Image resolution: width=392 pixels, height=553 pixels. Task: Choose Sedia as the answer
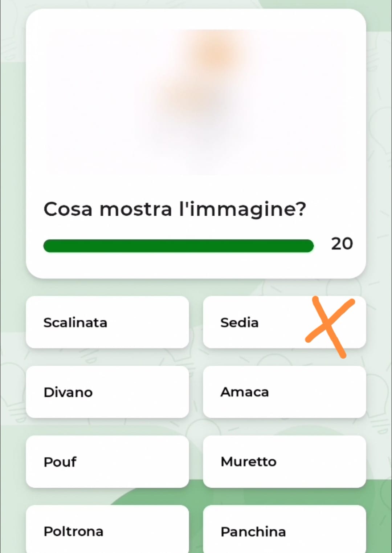(254, 322)
